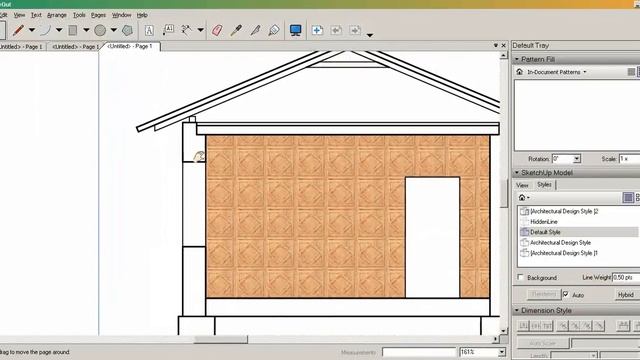
Task: Open the Pages menu
Action: pos(98,15)
